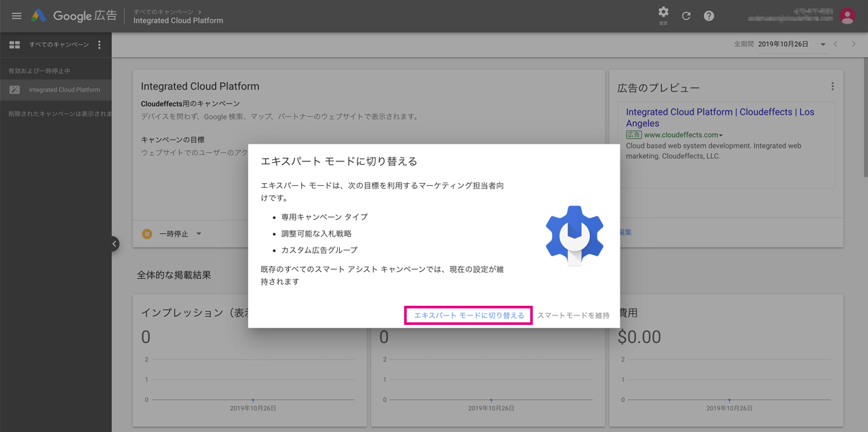Expand the 一時停止 status dropdown

coord(199,234)
